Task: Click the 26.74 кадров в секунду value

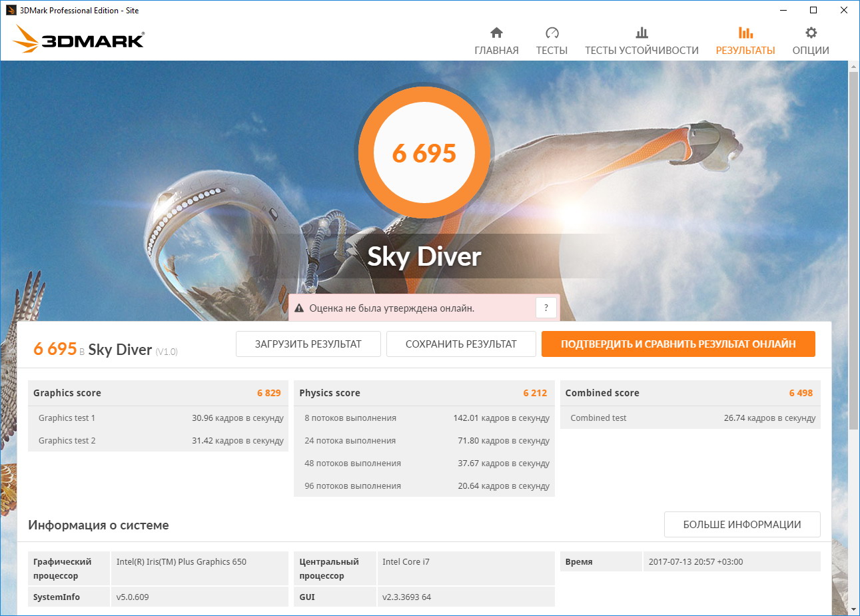Action: pos(770,418)
